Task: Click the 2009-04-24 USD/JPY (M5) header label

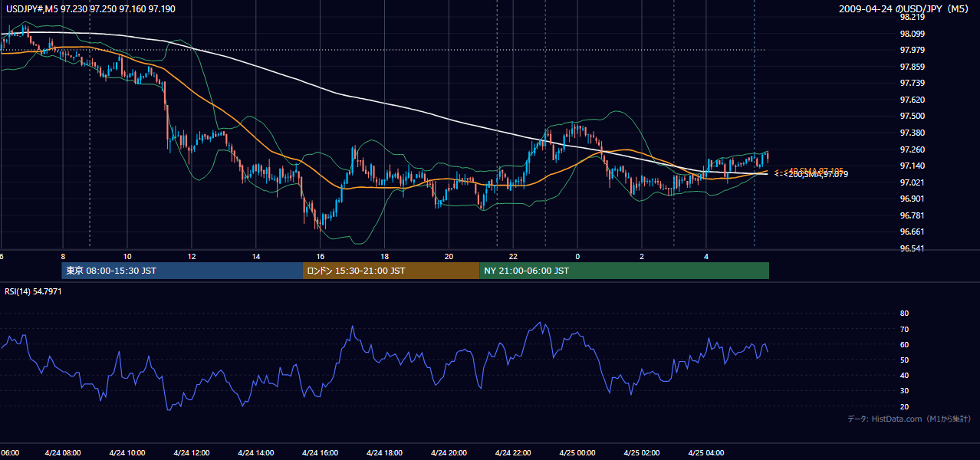Action: click(905, 8)
